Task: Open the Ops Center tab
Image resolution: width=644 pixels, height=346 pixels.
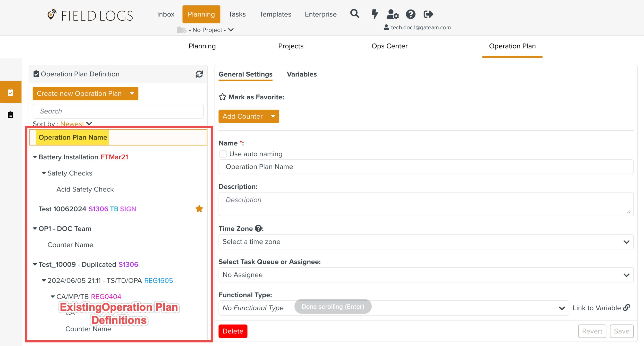Action: coord(389,46)
